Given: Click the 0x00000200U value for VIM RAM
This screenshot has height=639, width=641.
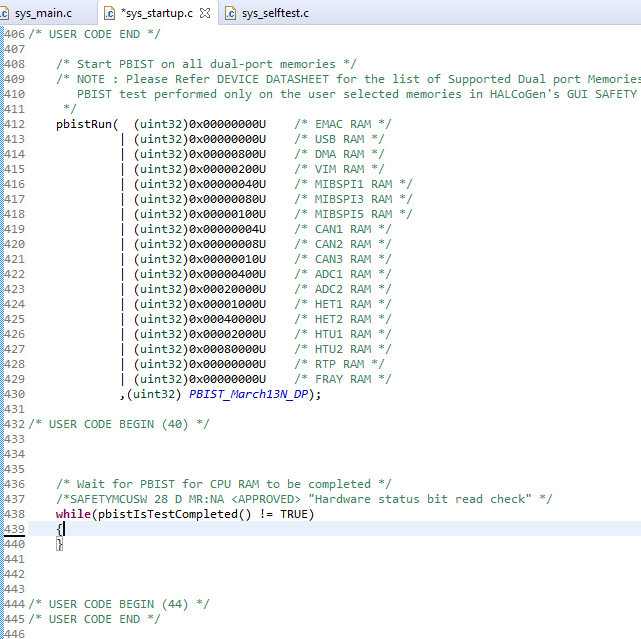Looking at the screenshot, I should coord(227,169).
